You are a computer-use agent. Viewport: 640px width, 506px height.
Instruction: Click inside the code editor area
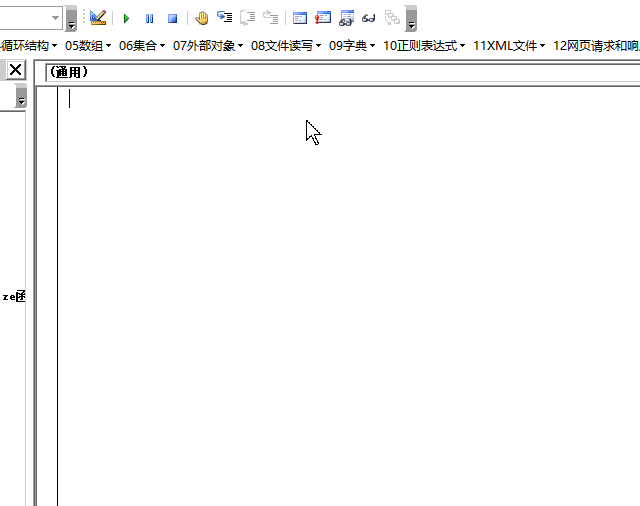[x=349, y=296]
